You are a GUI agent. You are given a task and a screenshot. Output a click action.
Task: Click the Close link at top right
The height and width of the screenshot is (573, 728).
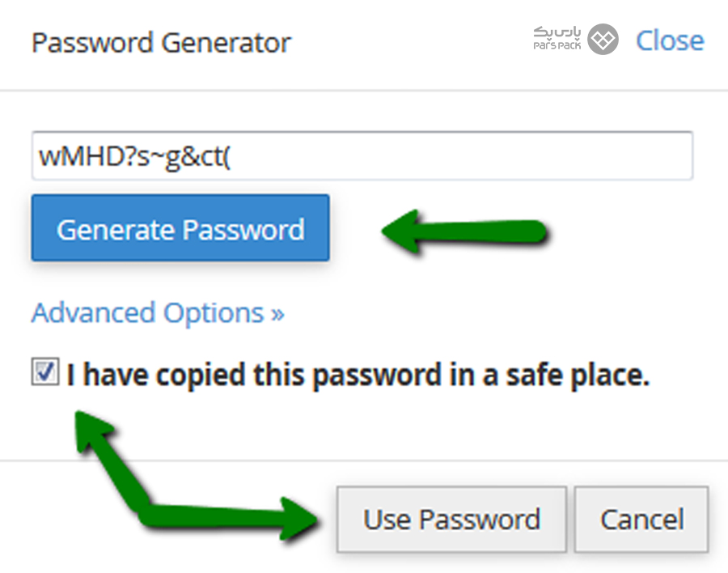coord(670,40)
